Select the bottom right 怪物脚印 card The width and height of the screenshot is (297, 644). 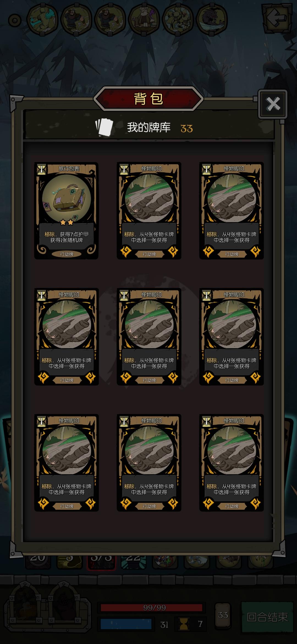232,463
